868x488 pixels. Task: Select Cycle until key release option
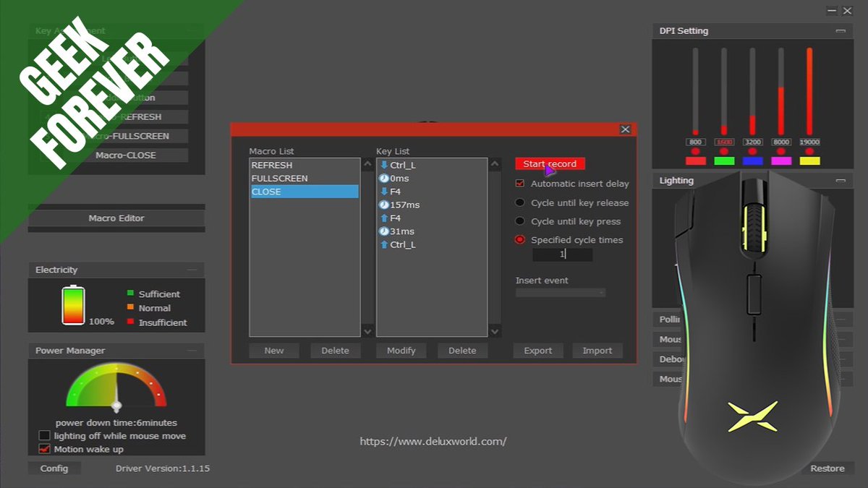point(520,203)
